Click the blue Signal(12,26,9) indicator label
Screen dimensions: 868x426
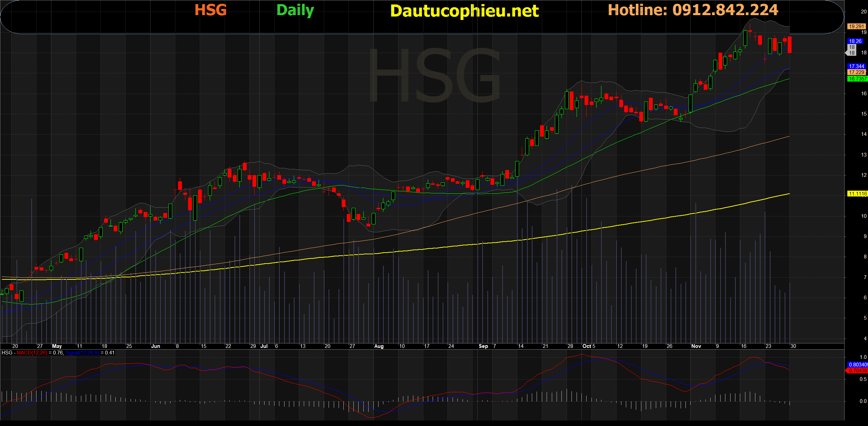(82, 353)
